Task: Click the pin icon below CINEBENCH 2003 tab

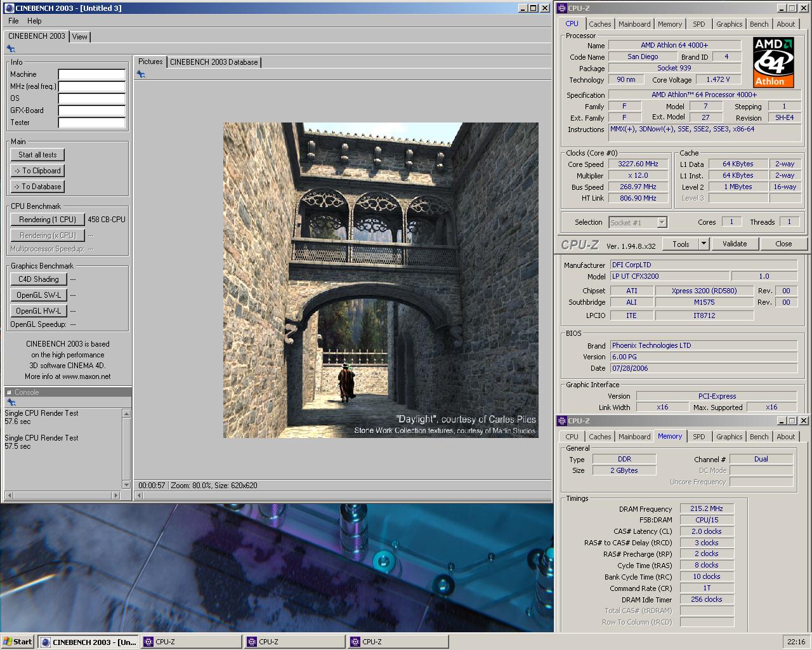Action: (x=11, y=49)
